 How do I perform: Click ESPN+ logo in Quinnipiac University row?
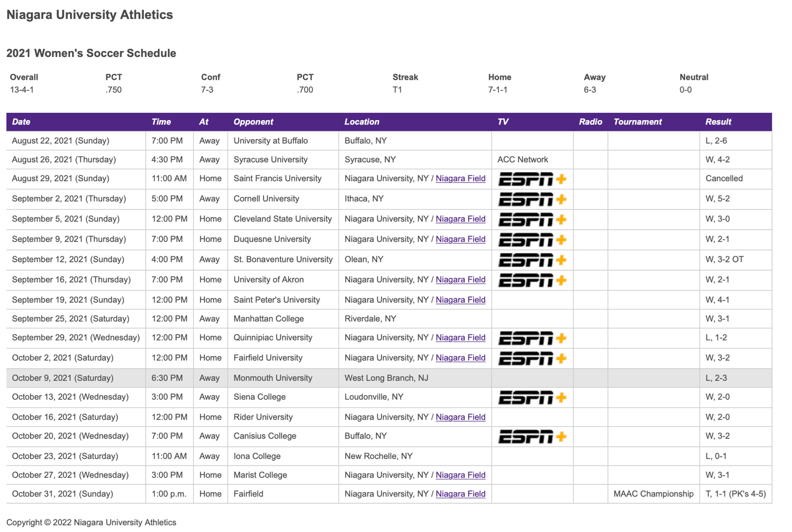(x=532, y=338)
